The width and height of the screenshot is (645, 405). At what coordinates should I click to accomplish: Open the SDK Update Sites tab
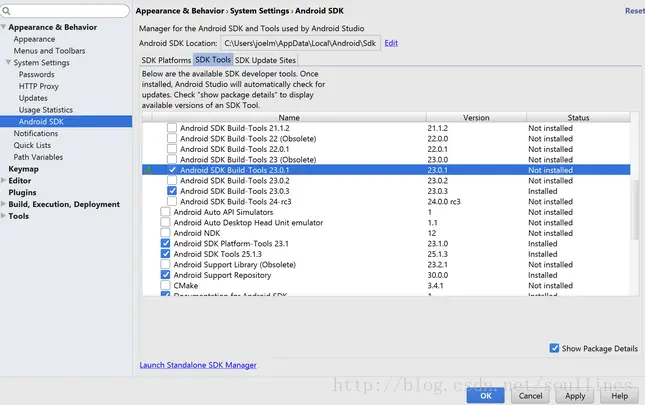point(265,60)
